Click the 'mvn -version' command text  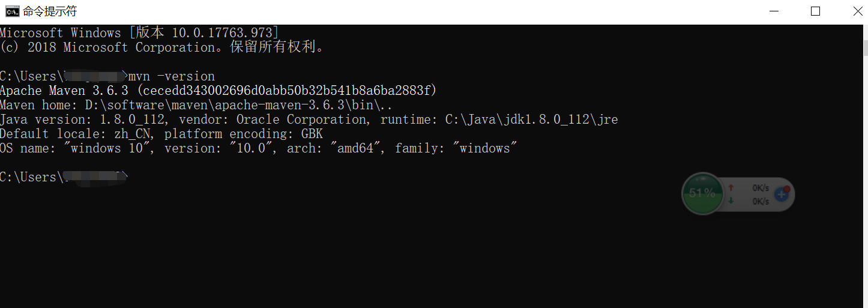pos(172,76)
